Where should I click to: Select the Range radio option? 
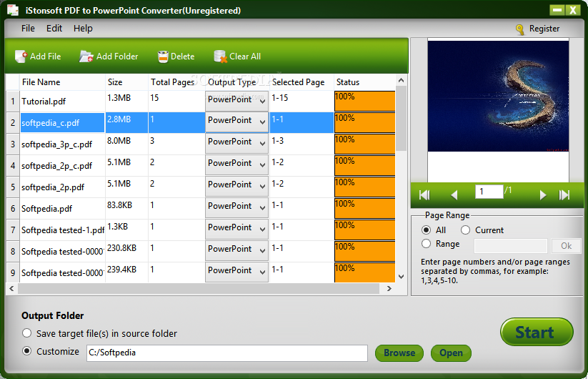tap(426, 244)
